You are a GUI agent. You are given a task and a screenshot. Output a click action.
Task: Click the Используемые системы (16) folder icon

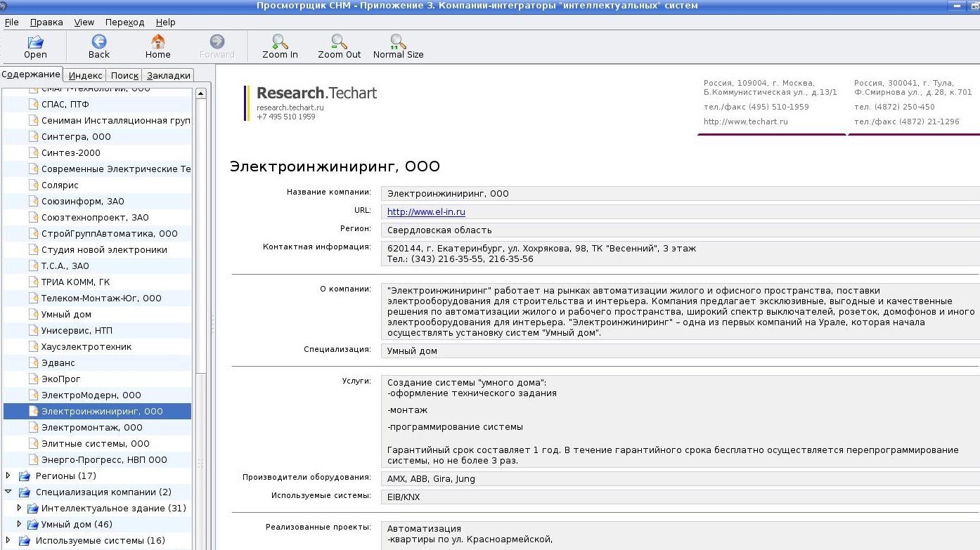pos(25,541)
